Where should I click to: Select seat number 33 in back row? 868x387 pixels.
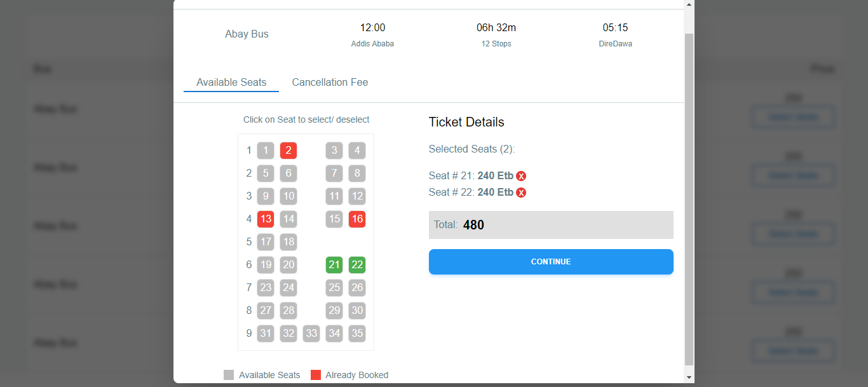click(x=311, y=334)
